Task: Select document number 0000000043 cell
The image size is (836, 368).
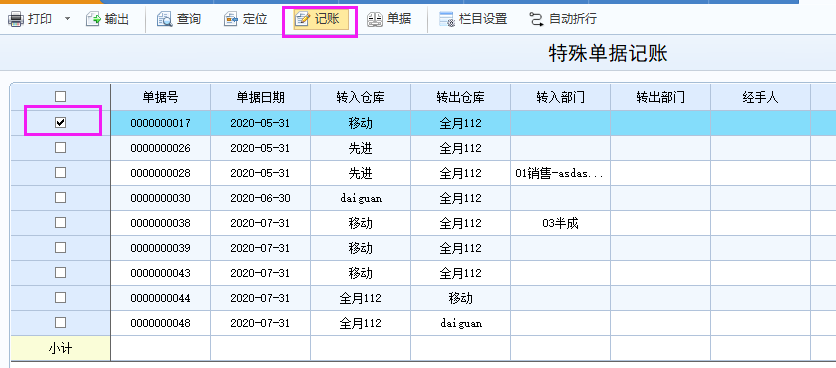Action: [x=160, y=273]
